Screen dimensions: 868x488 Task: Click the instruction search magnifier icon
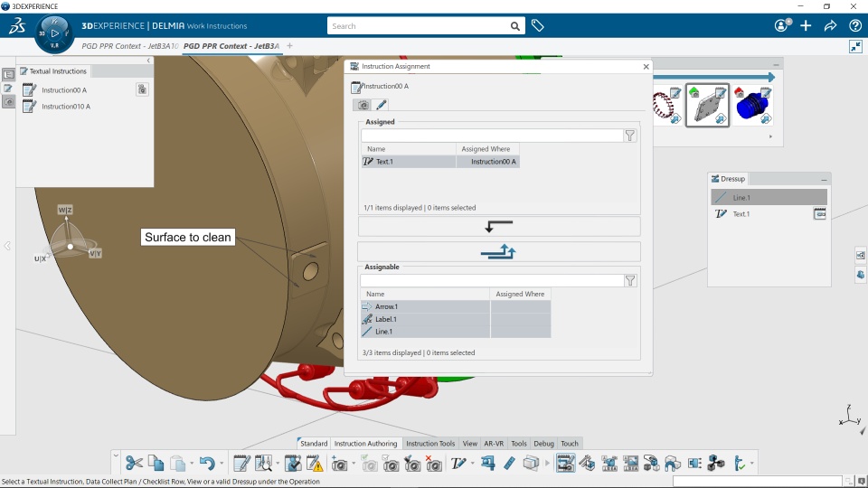263,463
